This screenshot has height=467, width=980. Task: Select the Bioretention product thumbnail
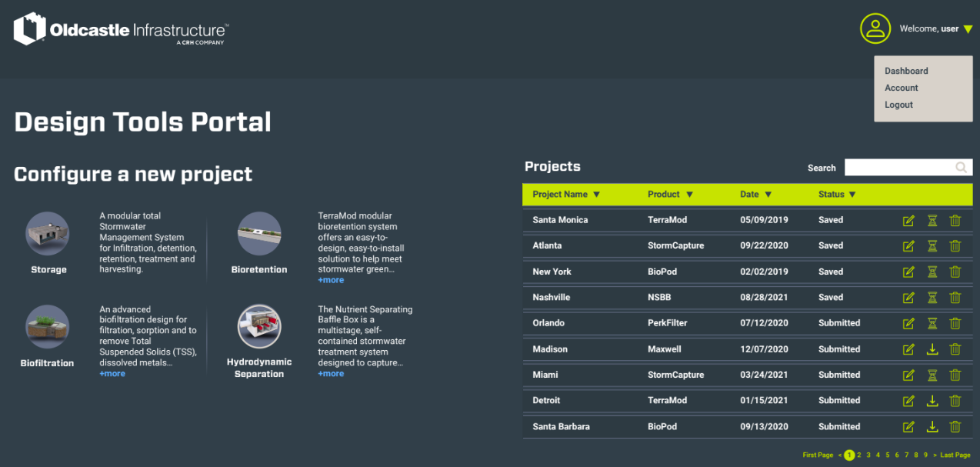click(x=259, y=234)
